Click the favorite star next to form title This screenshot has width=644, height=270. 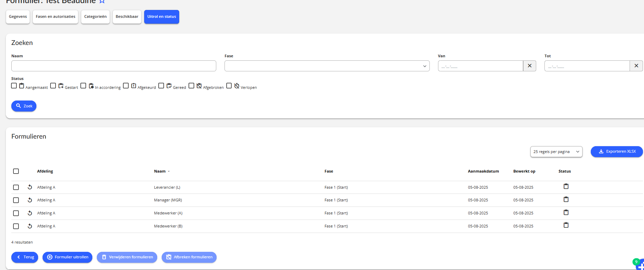pos(102,1)
